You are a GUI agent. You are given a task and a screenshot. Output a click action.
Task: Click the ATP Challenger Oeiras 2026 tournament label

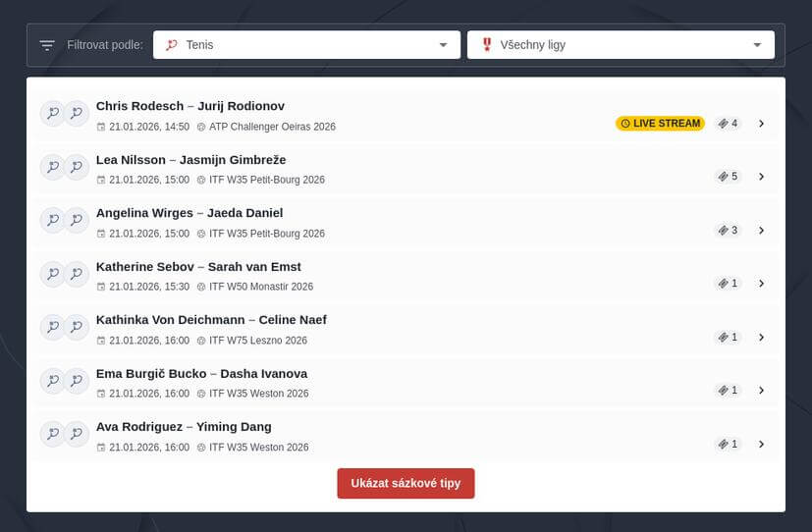271,127
